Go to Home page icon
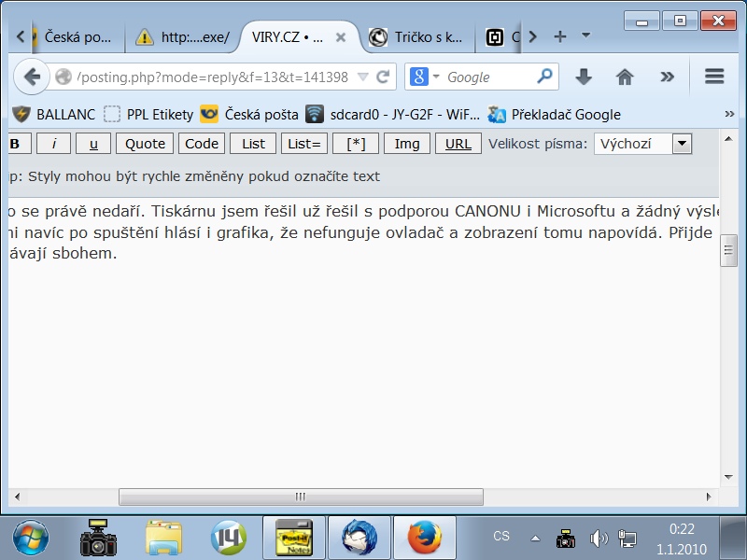Image resolution: width=747 pixels, height=560 pixels. click(x=625, y=77)
